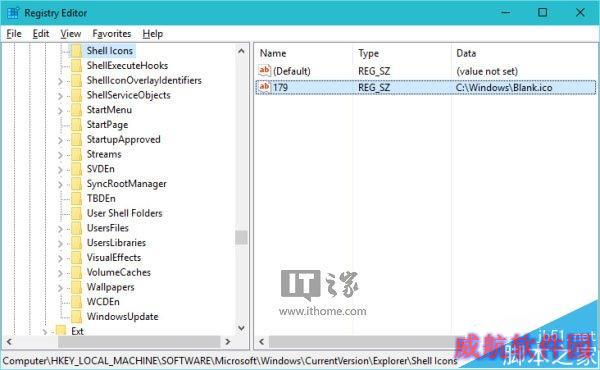Viewport: 600px width, 370px height.
Task: Click the VisualEffects folder icon
Action: 77,258
